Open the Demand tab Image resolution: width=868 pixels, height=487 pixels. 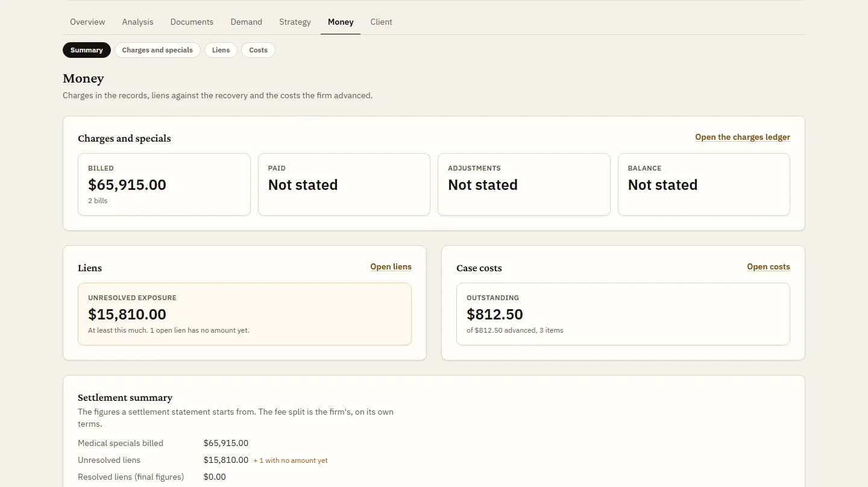246,22
